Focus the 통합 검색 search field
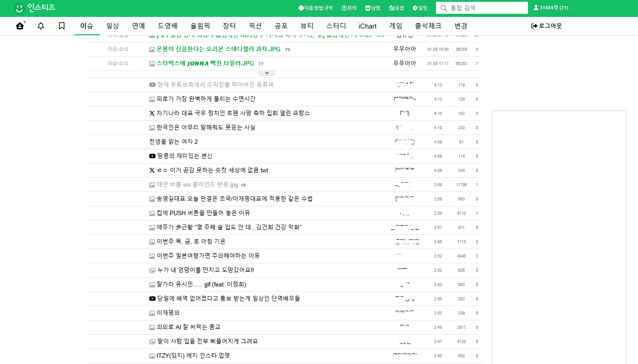 (482, 8)
